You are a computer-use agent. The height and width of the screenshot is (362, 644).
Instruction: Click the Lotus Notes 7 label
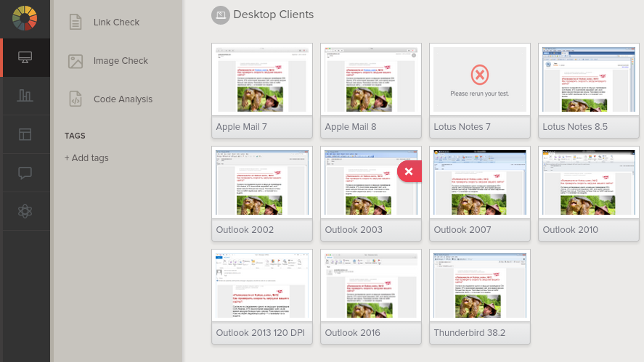coord(462,127)
